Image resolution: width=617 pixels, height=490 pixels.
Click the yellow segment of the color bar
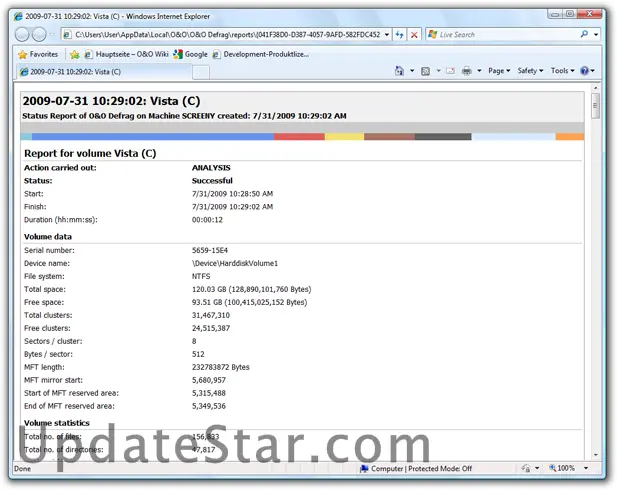click(344, 137)
